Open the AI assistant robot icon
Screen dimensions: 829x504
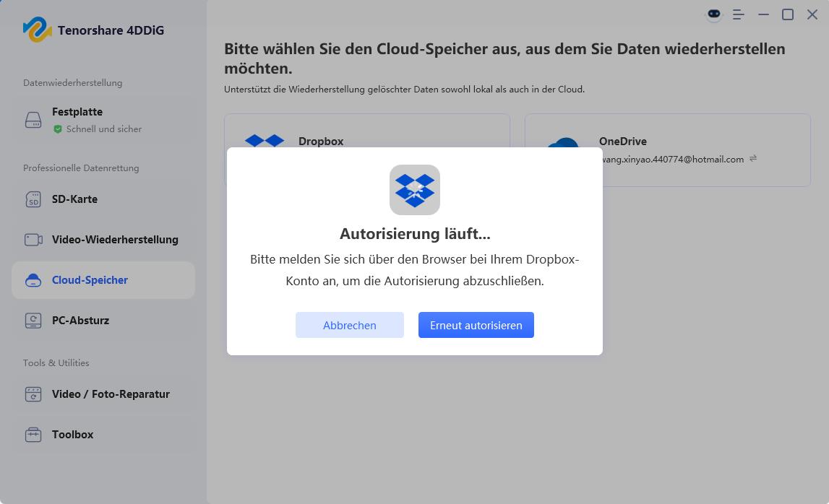[x=714, y=14]
